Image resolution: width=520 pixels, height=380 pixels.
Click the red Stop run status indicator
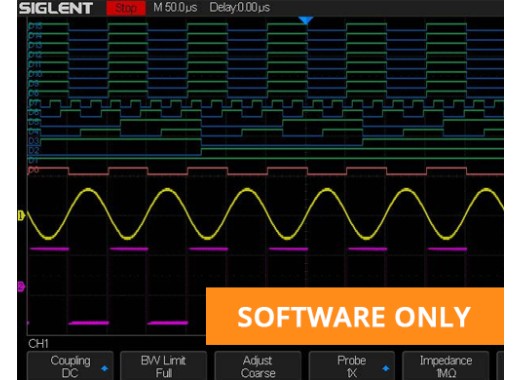126,8
